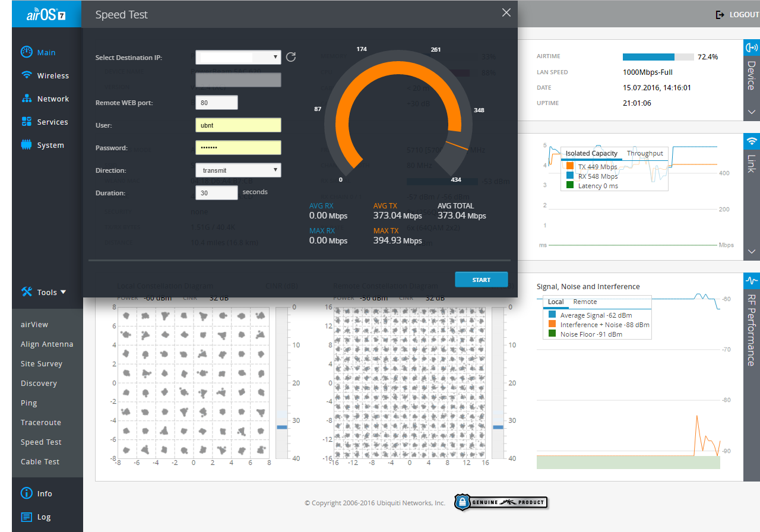
Task: Open the System chip icon
Action: pos(26,145)
